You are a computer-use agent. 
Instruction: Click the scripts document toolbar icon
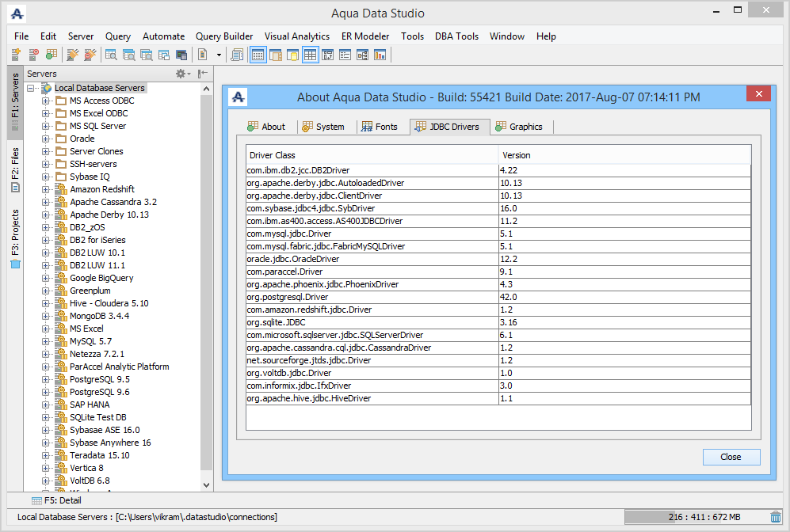pos(236,55)
